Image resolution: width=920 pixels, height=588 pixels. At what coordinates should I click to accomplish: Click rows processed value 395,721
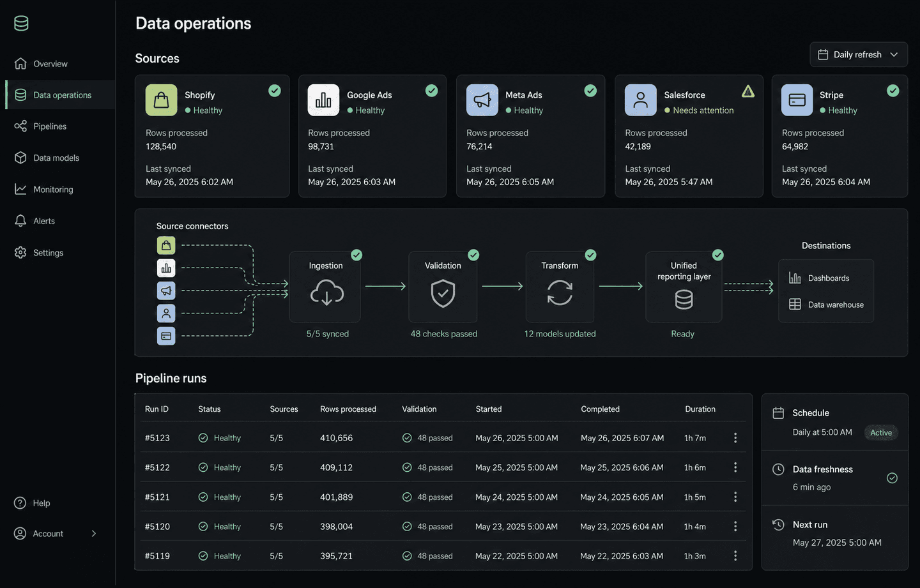pyautogui.click(x=336, y=556)
